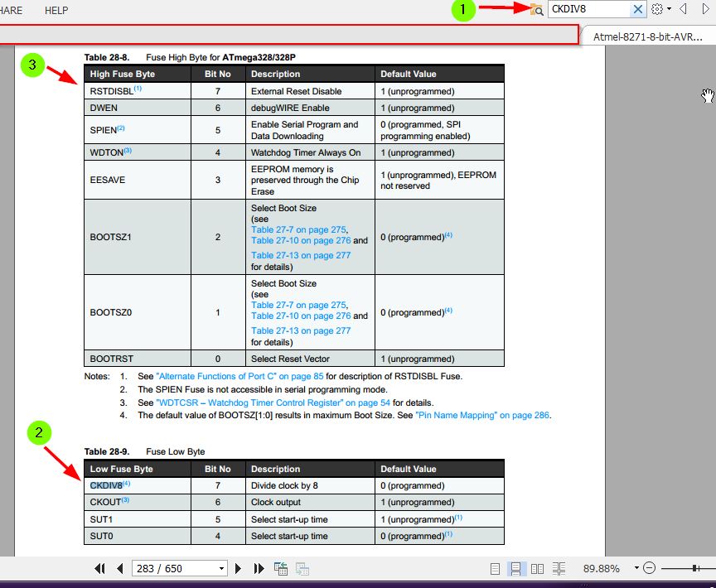Click the 'Table 28-9.' caption
This screenshot has height=588, width=716.
click(107, 451)
